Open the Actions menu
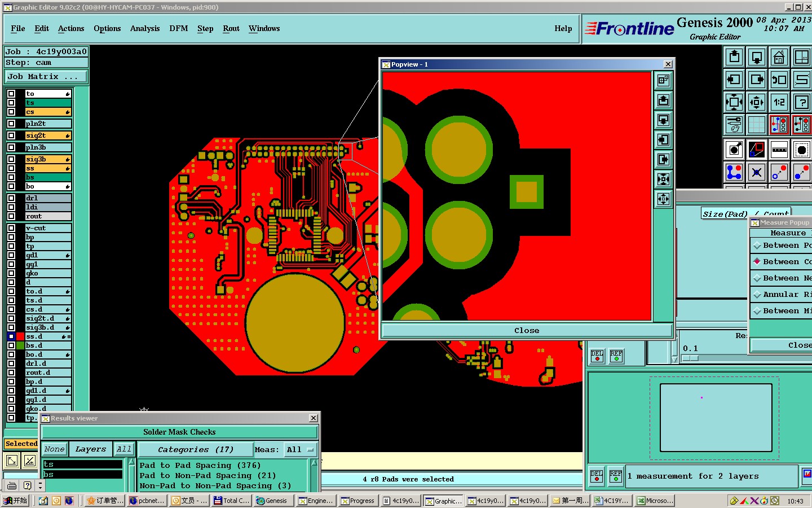 point(71,29)
